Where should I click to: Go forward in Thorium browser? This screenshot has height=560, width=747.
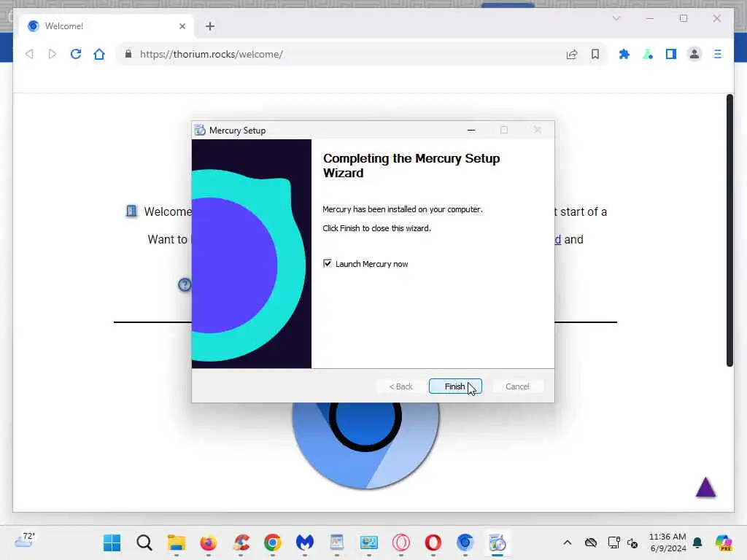click(53, 54)
